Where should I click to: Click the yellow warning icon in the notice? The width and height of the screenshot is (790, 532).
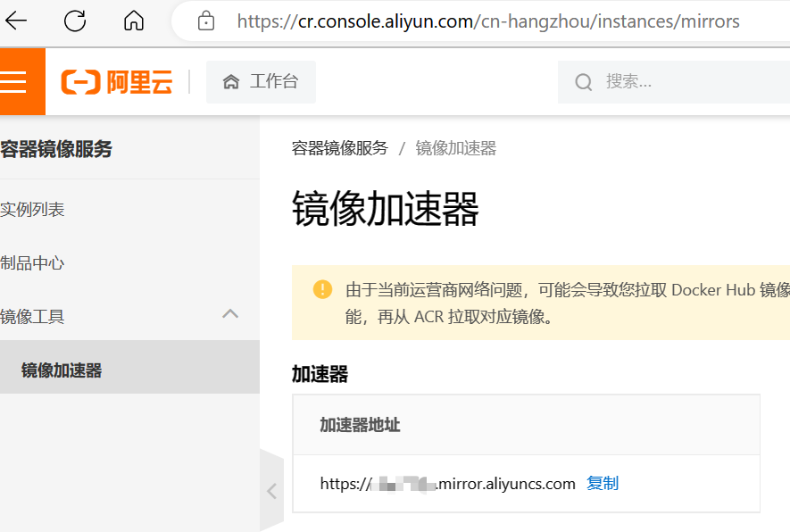coord(322,290)
